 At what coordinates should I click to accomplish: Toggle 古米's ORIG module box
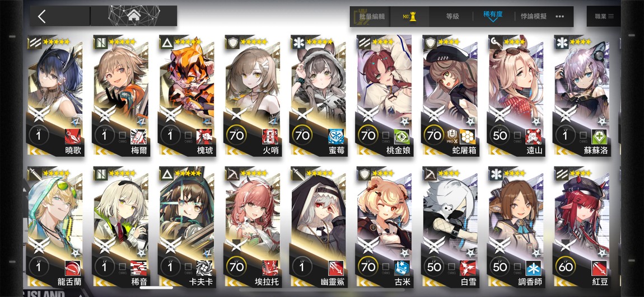tap(386, 267)
